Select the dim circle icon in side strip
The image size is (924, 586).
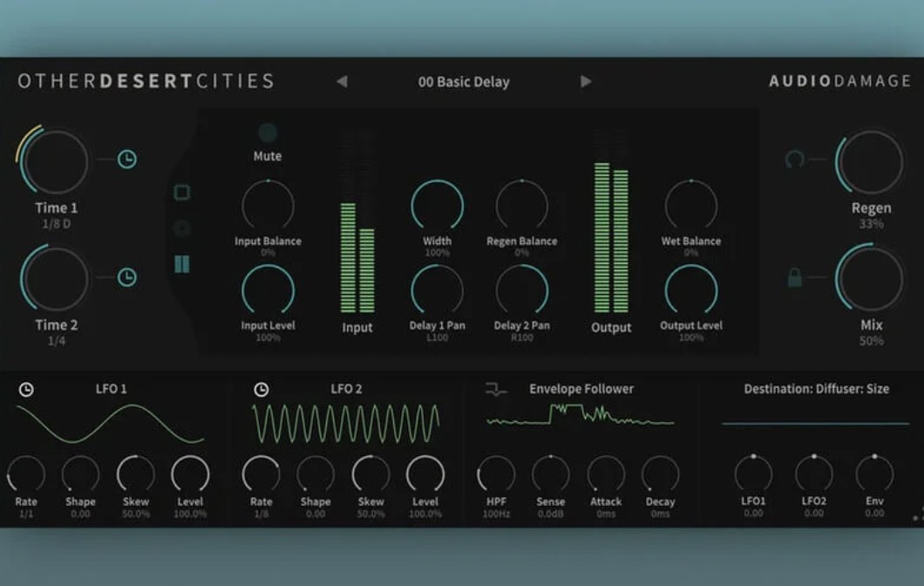182,228
